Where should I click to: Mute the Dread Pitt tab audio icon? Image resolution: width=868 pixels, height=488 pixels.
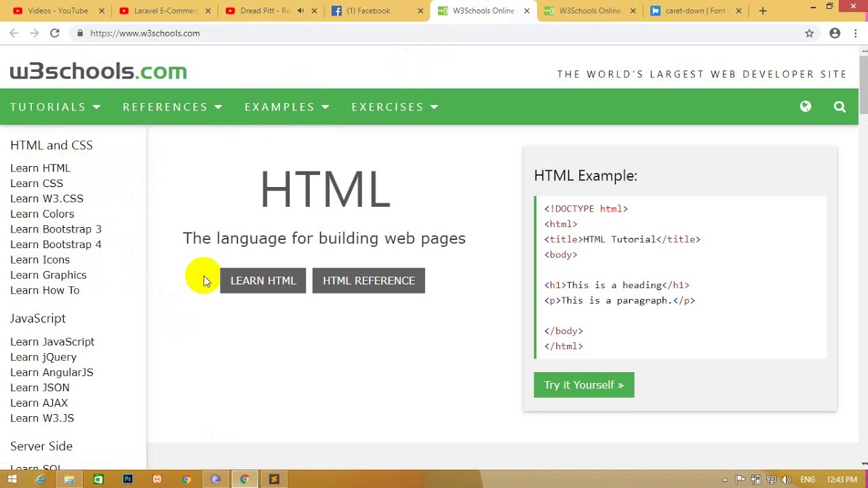point(300,11)
